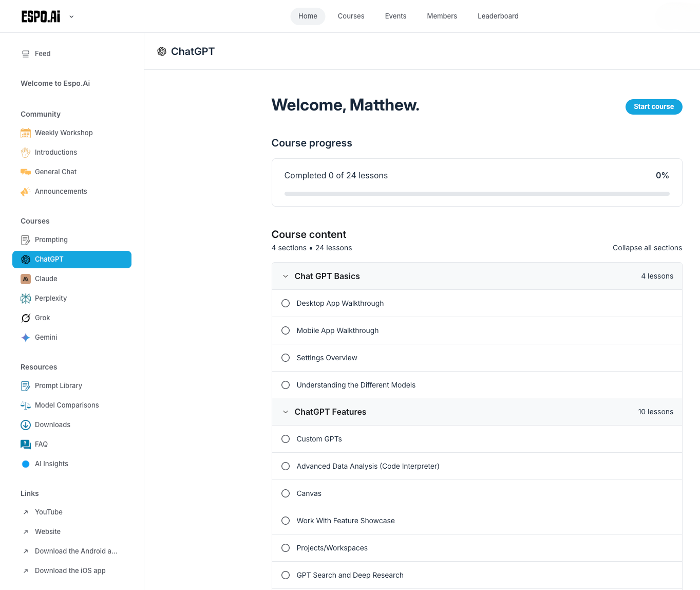Click the Downloads arrow icon
This screenshot has height=590, width=700.
pyautogui.click(x=26, y=425)
